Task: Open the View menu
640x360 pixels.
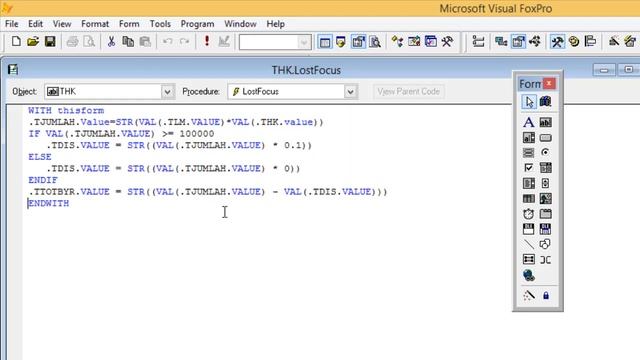Action: [62, 24]
